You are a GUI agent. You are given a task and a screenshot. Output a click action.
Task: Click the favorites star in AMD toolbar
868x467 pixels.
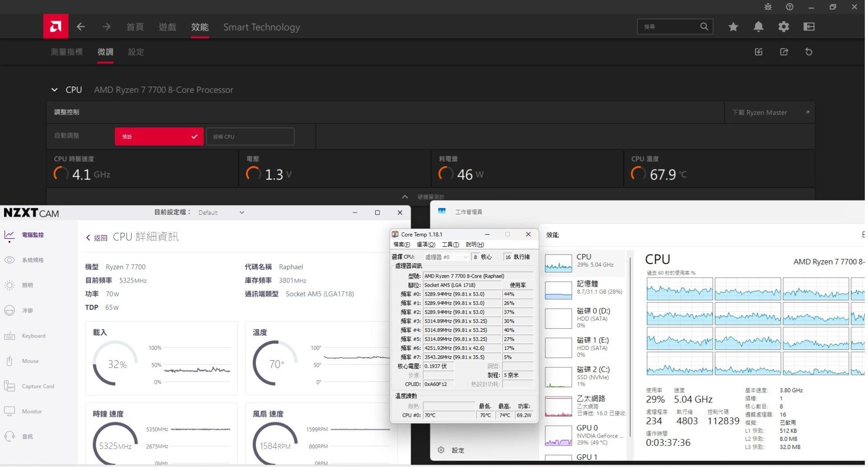(x=733, y=27)
